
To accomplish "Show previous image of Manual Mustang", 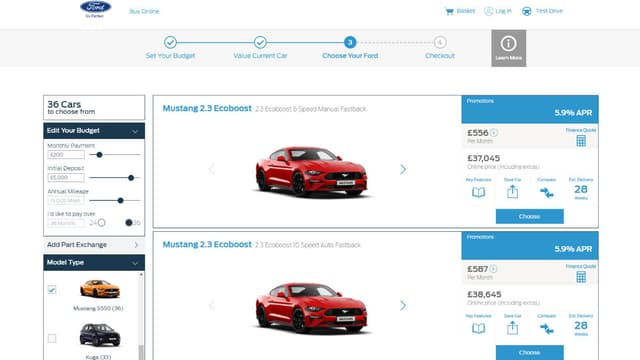I will click(x=211, y=169).
